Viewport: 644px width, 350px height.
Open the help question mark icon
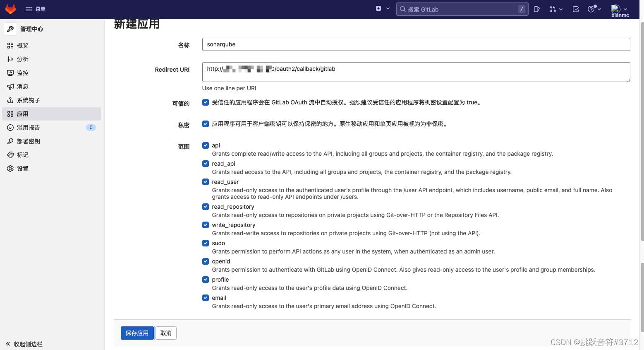coord(591,9)
